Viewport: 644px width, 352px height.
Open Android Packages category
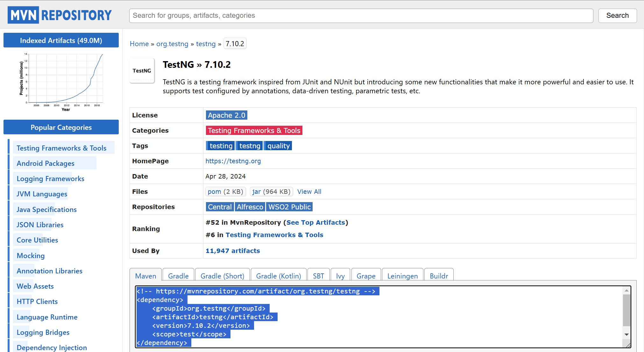pyautogui.click(x=46, y=163)
